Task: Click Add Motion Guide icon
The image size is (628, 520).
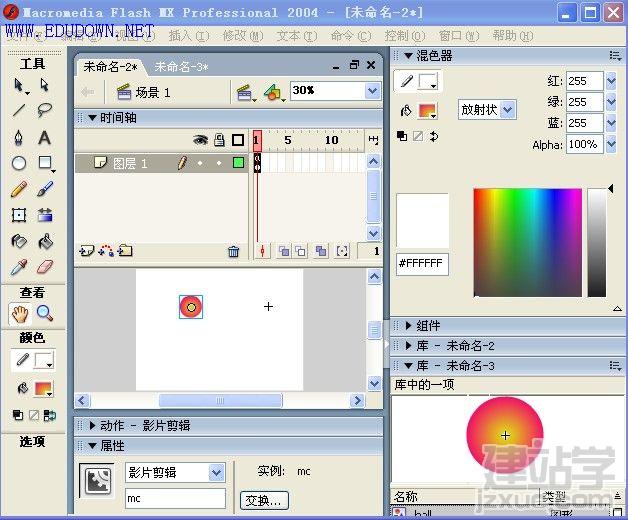Action: point(106,251)
